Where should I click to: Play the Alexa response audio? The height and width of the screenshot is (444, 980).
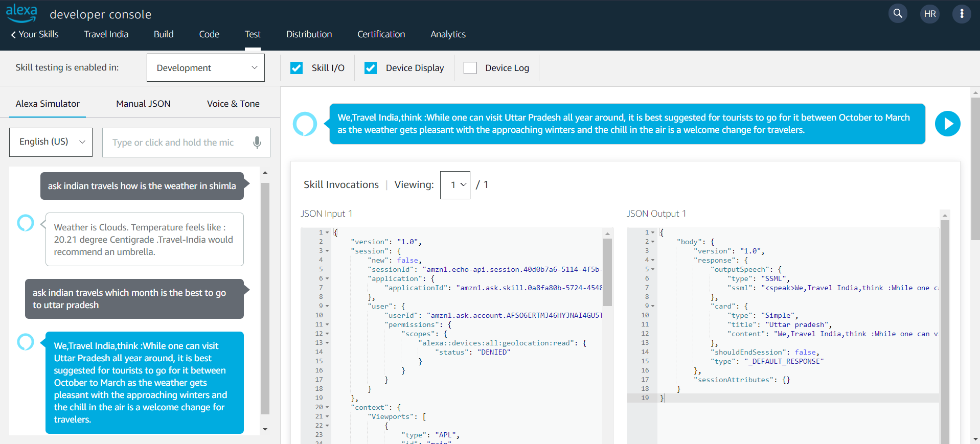point(948,124)
